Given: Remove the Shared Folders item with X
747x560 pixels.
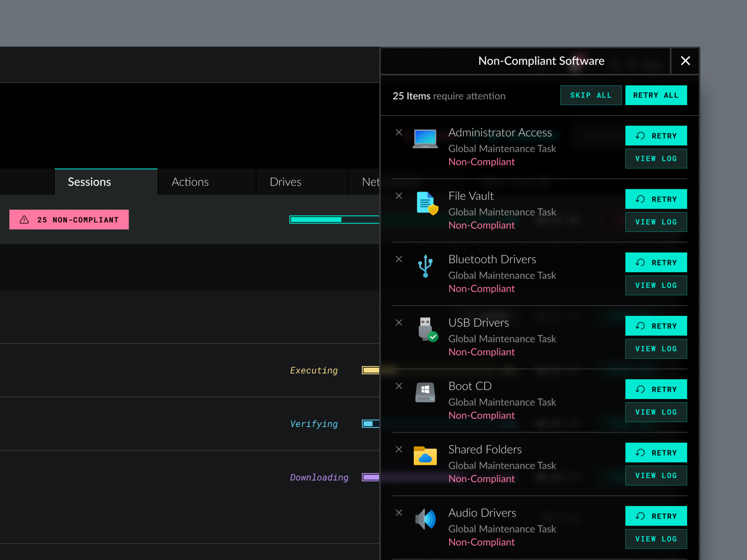Looking at the screenshot, I should tap(399, 449).
